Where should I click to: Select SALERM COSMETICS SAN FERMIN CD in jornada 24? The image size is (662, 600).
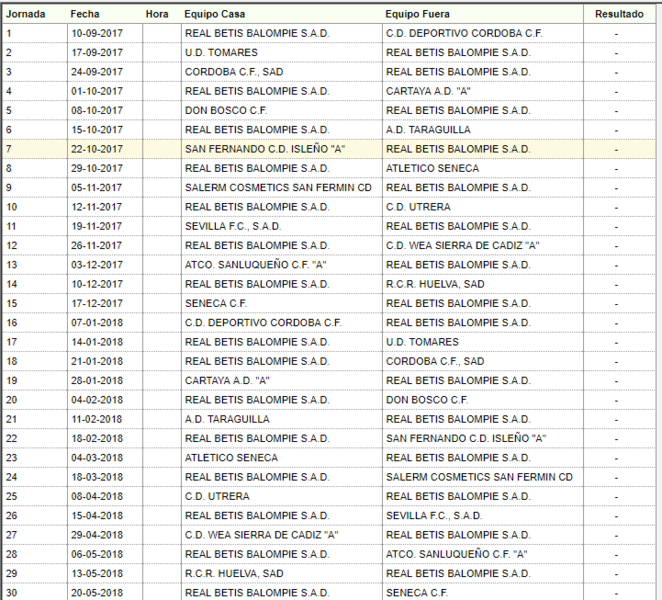(479, 477)
